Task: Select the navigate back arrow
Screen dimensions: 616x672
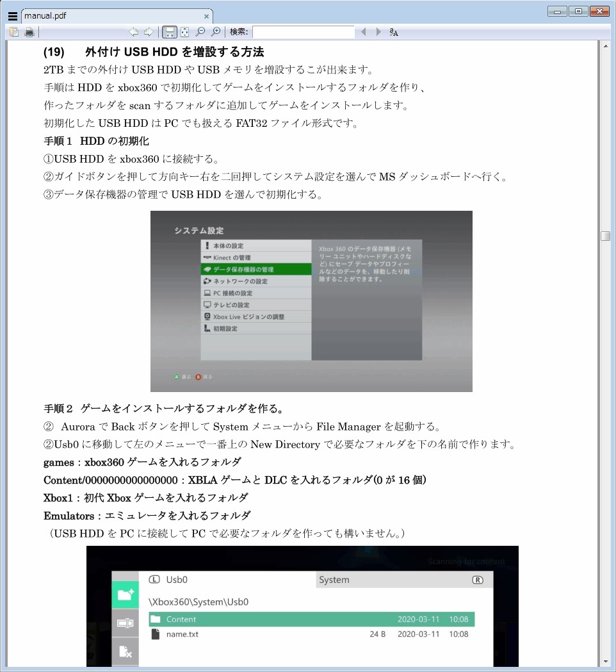Action: [x=134, y=31]
